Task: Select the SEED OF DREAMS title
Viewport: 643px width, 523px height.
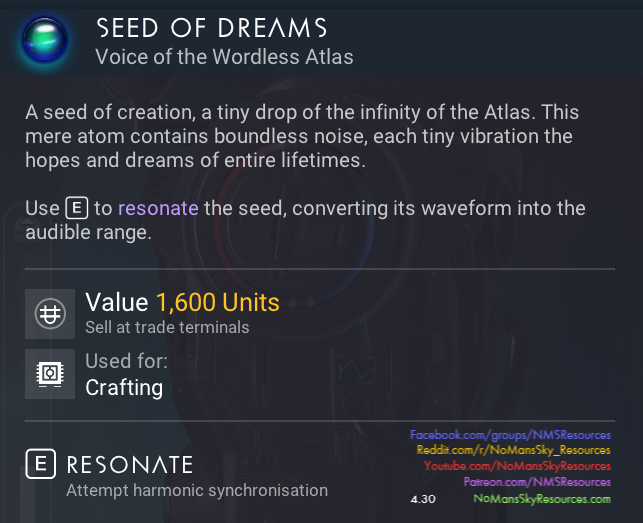Action: pyautogui.click(x=211, y=27)
